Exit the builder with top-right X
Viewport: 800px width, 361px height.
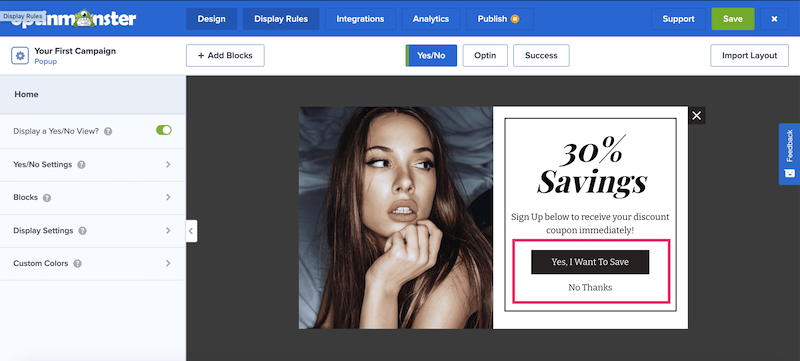[x=774, y=19]
